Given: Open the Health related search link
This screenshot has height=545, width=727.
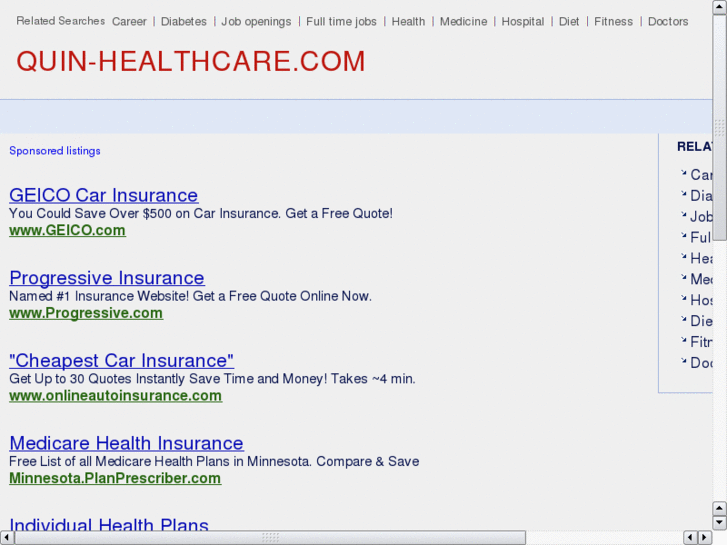Looking at the screenshot, I should pos(408,21).
